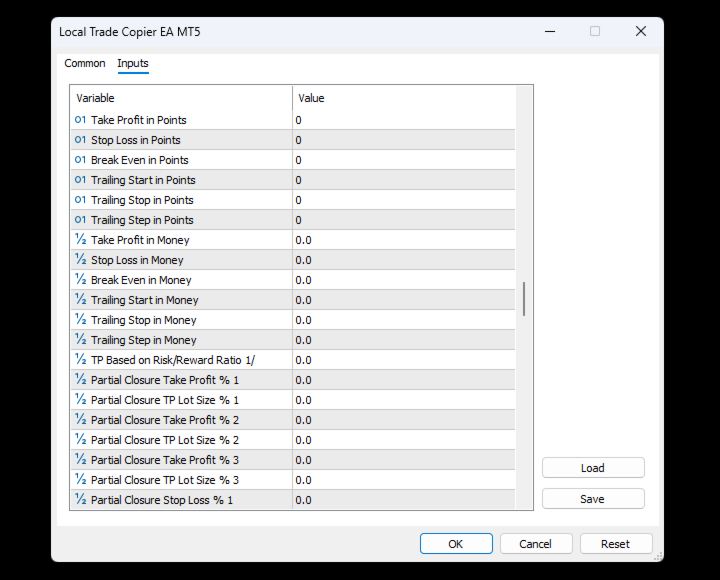Screen dimensions: 720x580
Task: Edit the Partial Closure Stop Loss % 1 value
Action: 404,500
